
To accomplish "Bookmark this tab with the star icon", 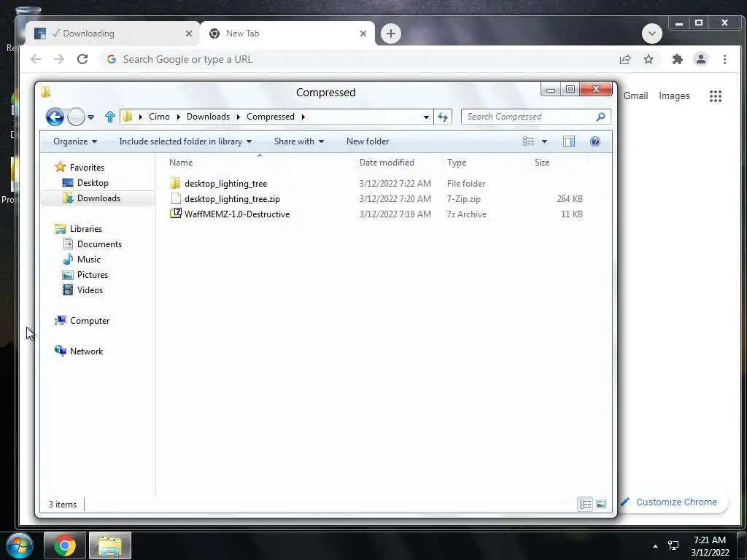I will (x=649, y=60).
